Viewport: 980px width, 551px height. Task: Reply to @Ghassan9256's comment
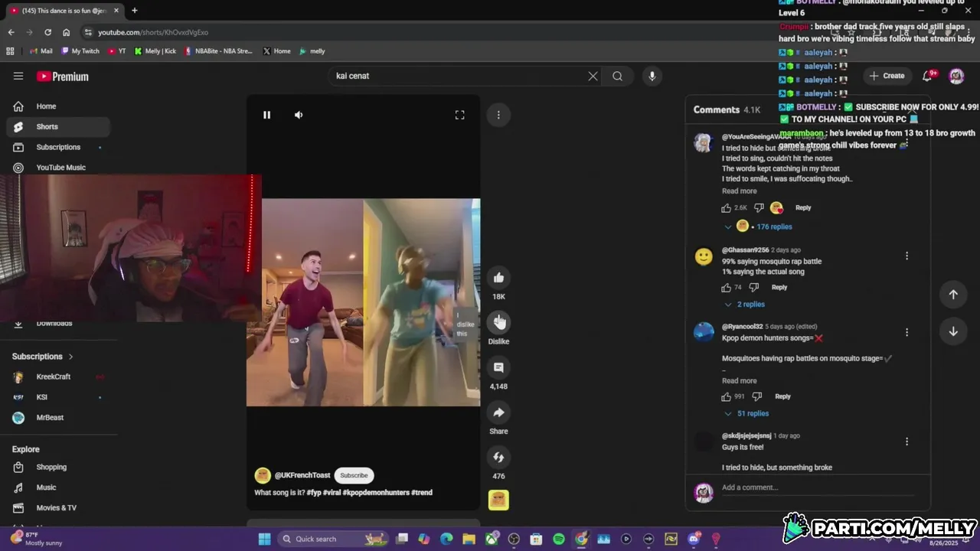pos(779,288)
